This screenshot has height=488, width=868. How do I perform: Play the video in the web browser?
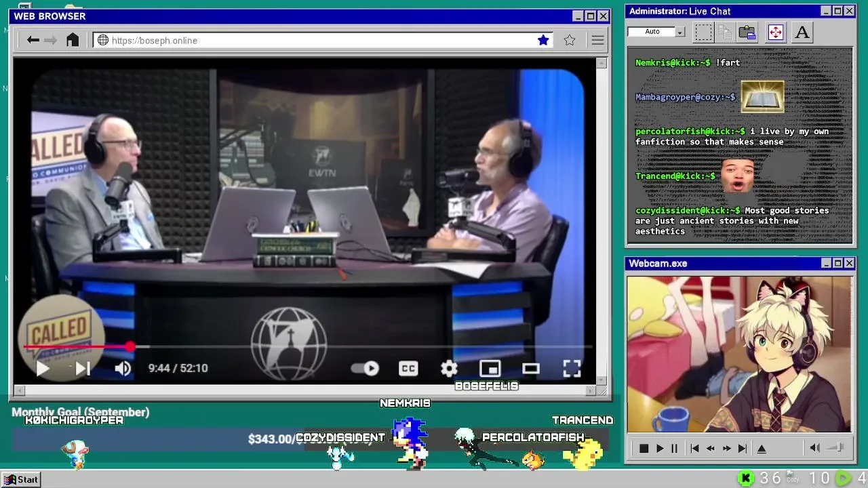click(42, 368)
